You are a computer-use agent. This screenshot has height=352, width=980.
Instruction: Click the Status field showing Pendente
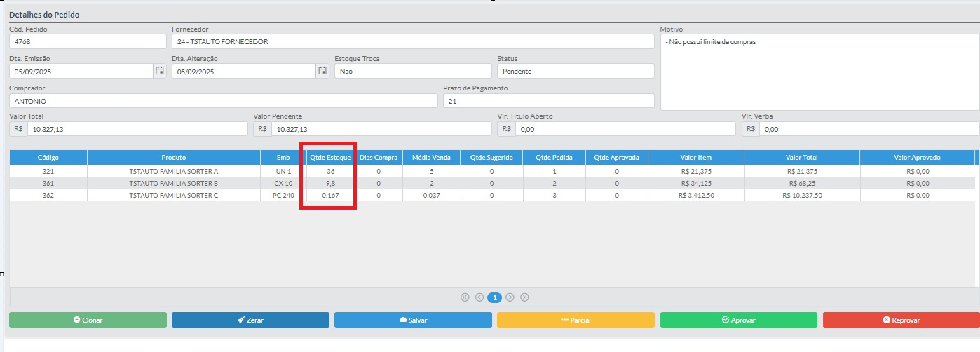click(576, 71)
